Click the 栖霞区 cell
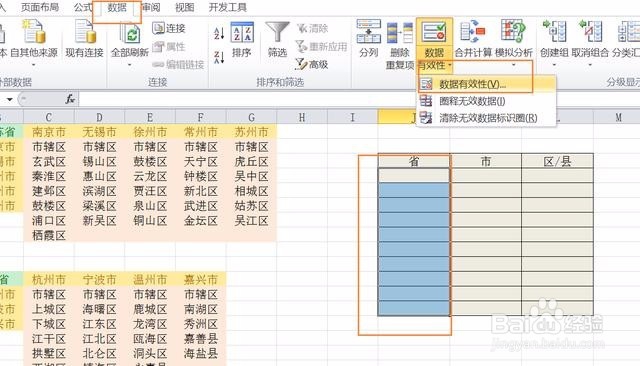The width and height of the screenshot is (640, 366). (49, 235)
